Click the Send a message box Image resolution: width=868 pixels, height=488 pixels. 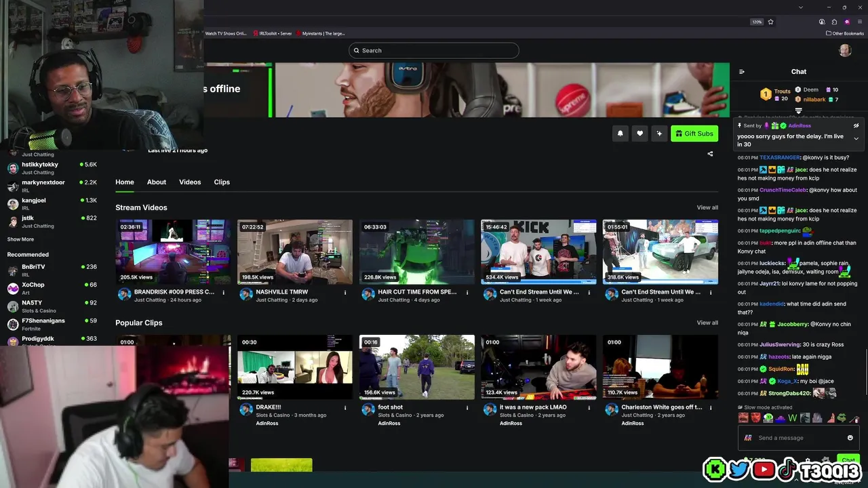coord(799,438)
